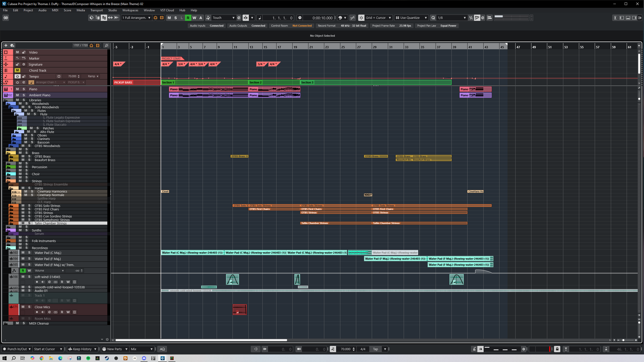The width and height of the screenshot is (644, 362).
Task: Click the PROJECT START marker
Action: coord(171,59)
